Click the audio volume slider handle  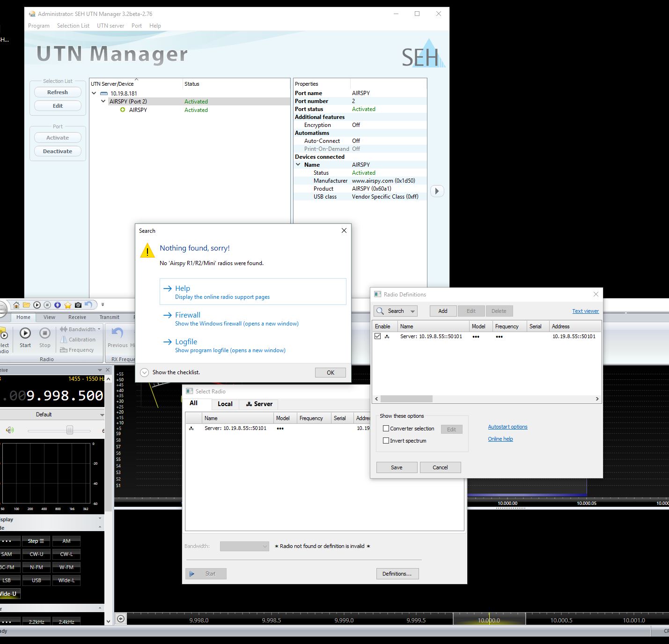pos(70,430)
